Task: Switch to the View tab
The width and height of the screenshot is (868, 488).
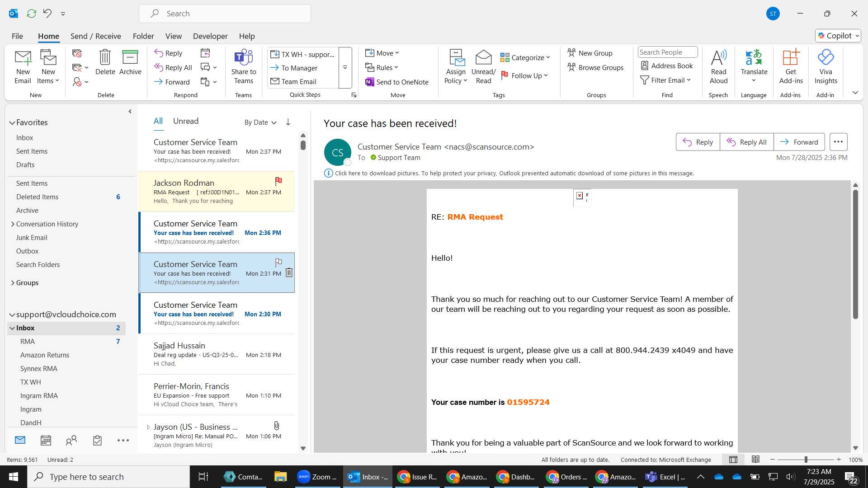Action: tap(173, 36)
